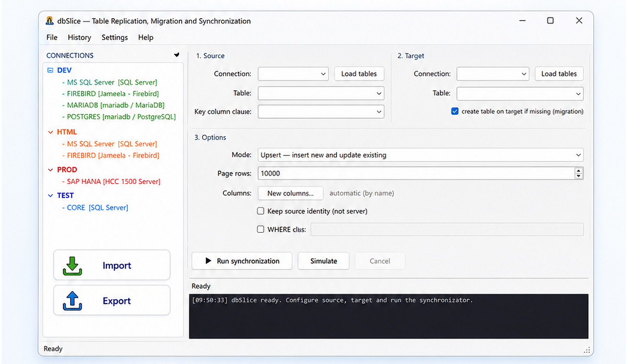Toggle create table on target if missing

[x=455, y=112]
